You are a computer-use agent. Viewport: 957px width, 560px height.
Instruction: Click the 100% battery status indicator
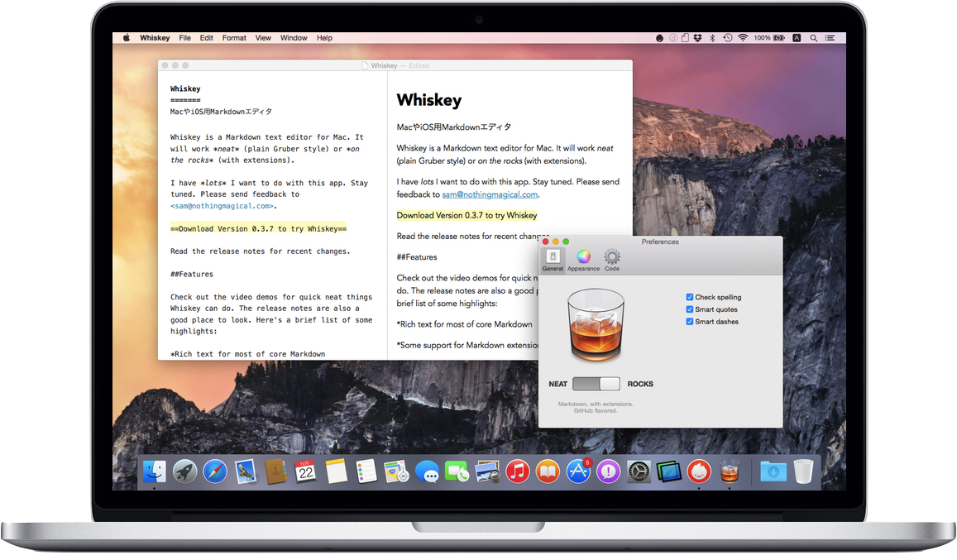tap(769, 38)
